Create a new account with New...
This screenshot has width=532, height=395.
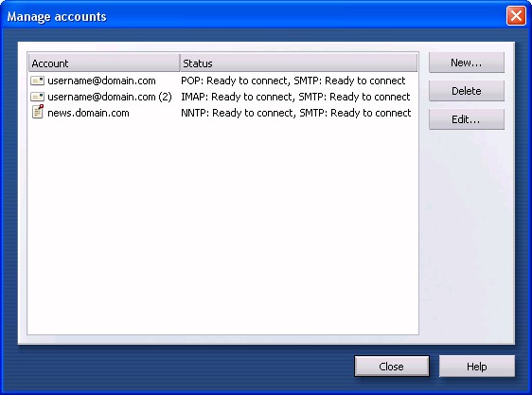pyautogui.click(x=467, y=63)
